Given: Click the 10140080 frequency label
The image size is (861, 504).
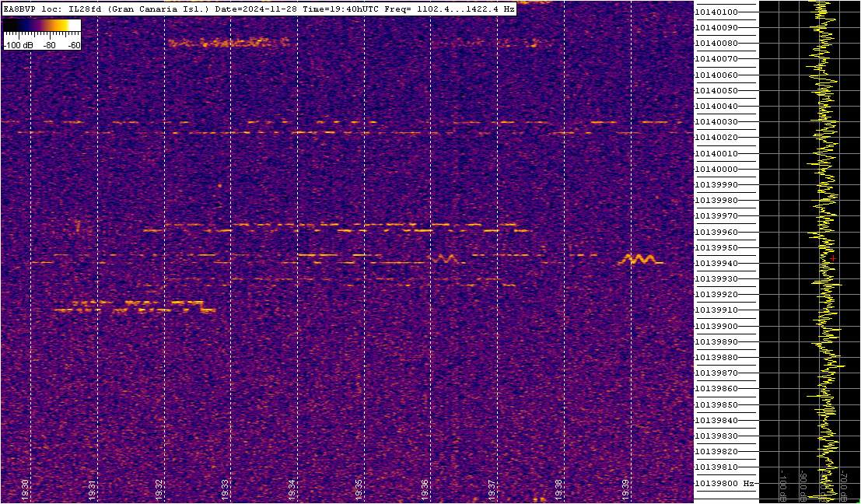Looking at the screenshot, I should click(x=716, y=44).
